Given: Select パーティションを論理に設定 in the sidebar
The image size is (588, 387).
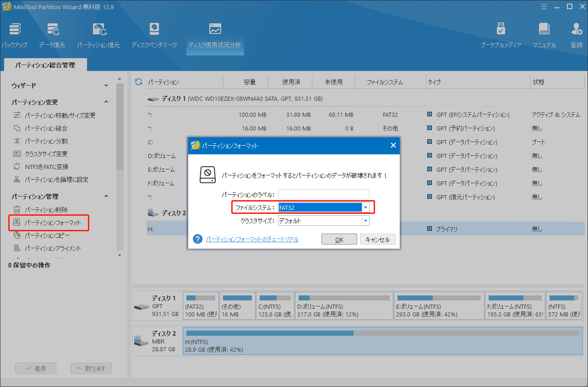Looking at the screenshot, I should click(51, 180).
